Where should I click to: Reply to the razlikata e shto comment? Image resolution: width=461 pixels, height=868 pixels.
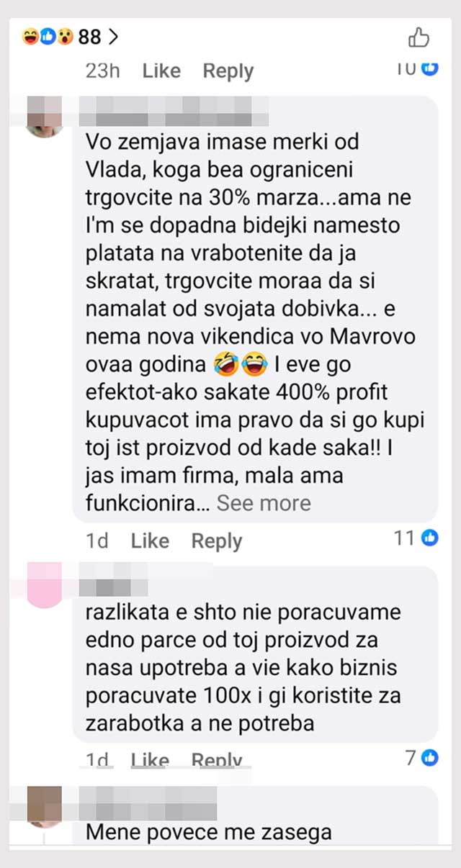(216, 760)
